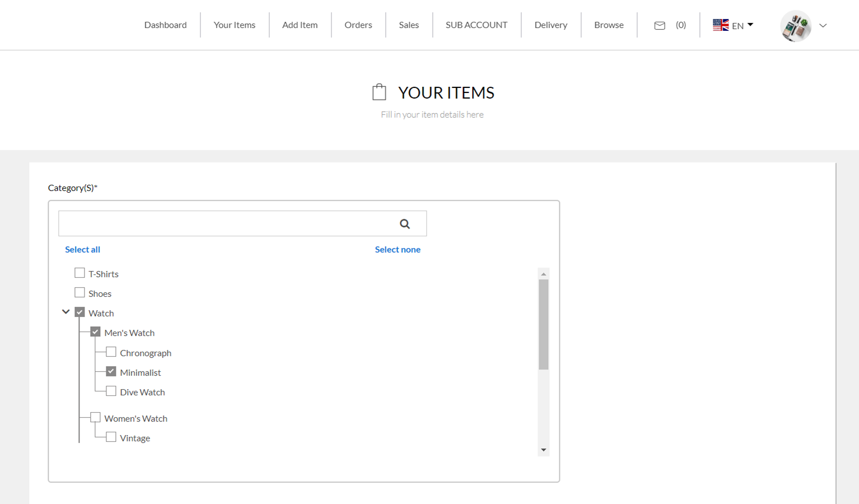
Task: Click the user profile avatar
Action: pos(796,26)
